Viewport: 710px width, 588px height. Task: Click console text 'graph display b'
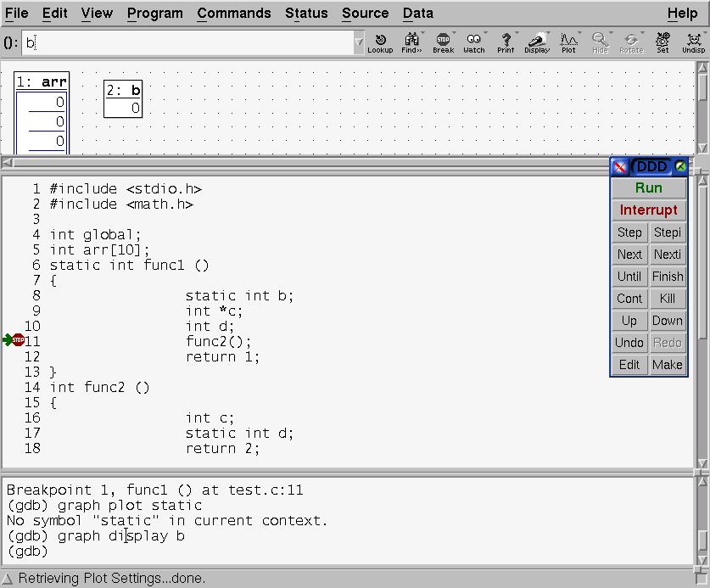[x=121, y=536]
